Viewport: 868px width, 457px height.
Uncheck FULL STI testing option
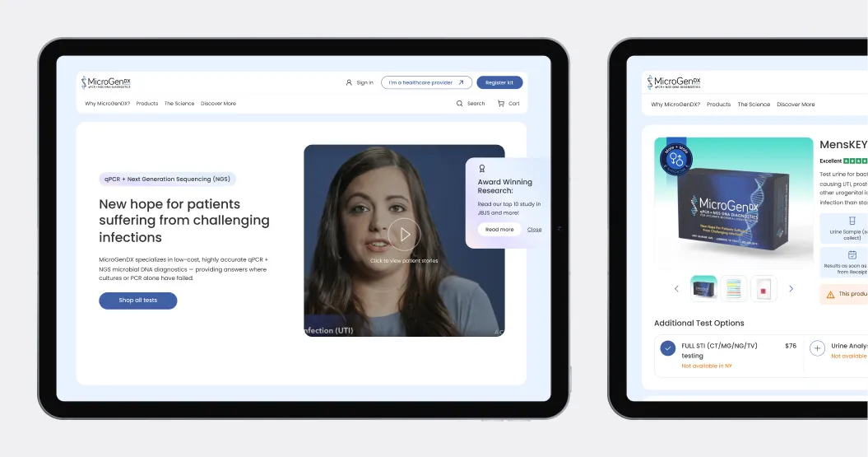(668, 348)
